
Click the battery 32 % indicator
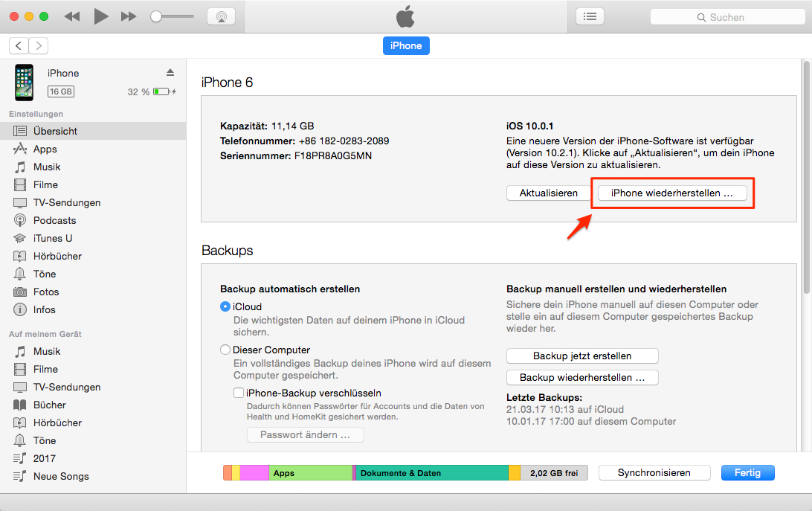point(152,91)
